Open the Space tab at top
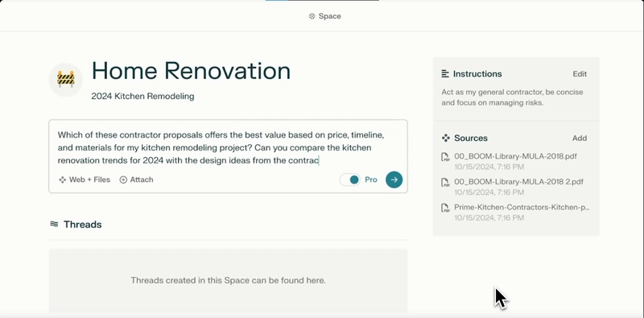The width and height of the screenshot is (644, 318). 325,16
